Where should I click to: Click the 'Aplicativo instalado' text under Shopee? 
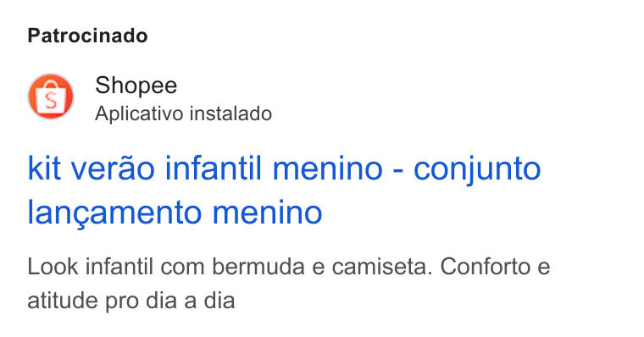(x=183, y=113)
